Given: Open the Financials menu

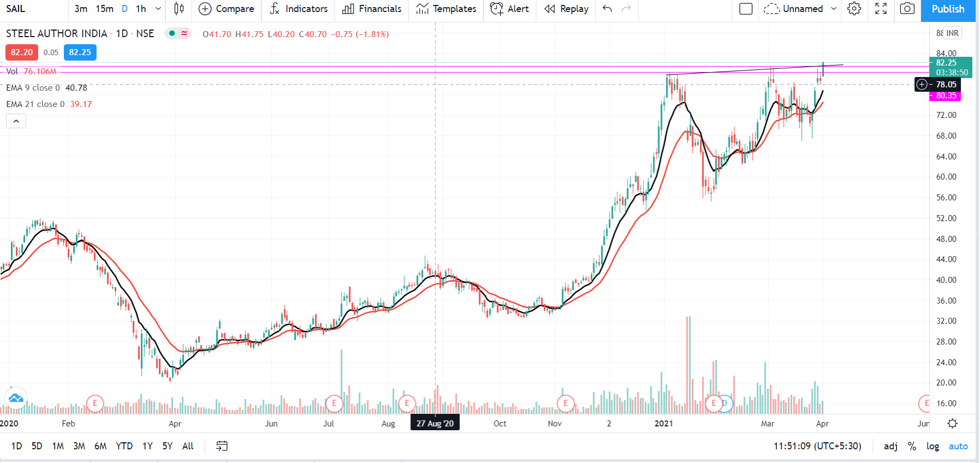Looking at the screenshot, I should (x=372, y=9).
